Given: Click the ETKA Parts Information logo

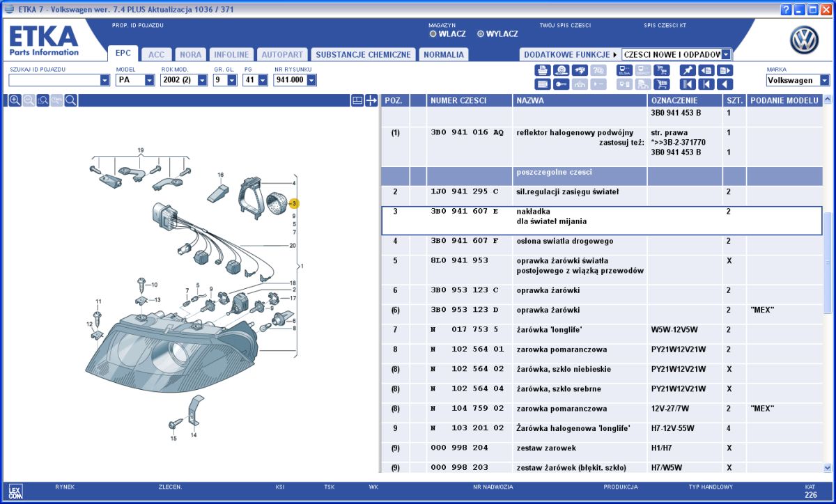Looking at the screenshot, I should coord(44,41).
